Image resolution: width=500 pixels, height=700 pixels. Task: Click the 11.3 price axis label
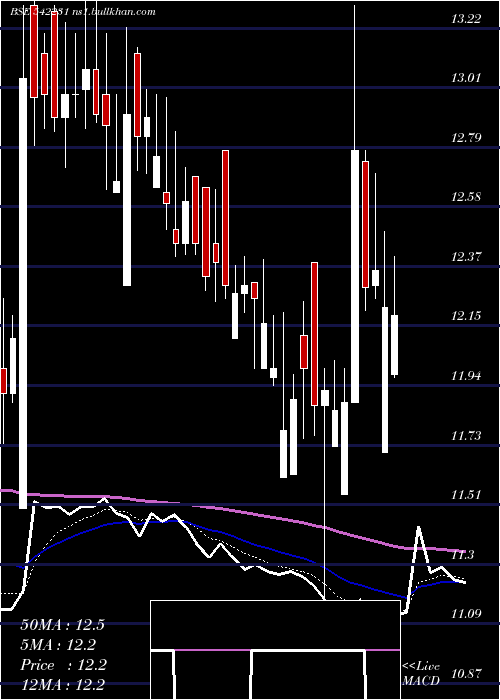[464, 554]
